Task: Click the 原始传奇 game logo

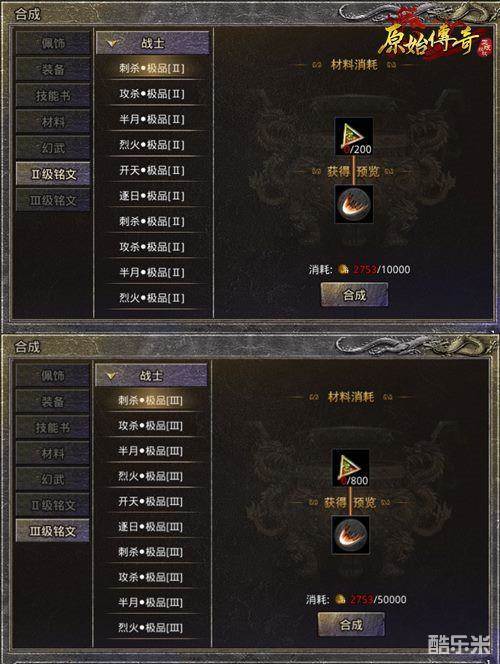Action: click(x=434, y=40)
